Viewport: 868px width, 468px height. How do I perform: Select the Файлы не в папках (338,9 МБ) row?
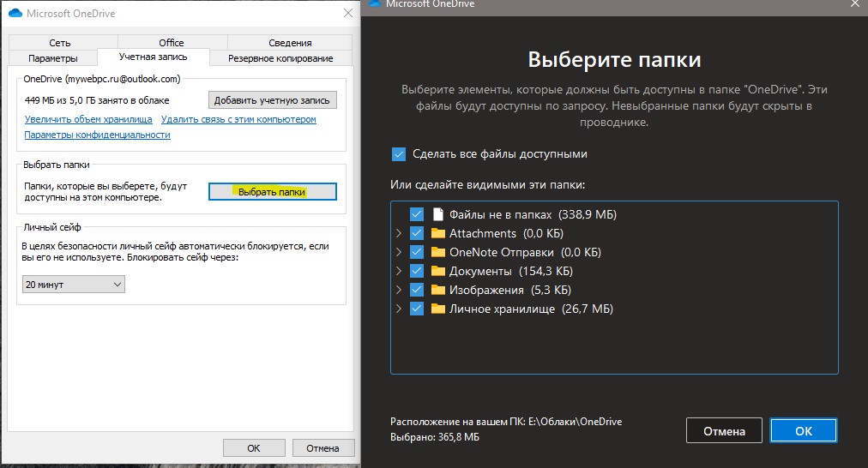click(533, 214)
